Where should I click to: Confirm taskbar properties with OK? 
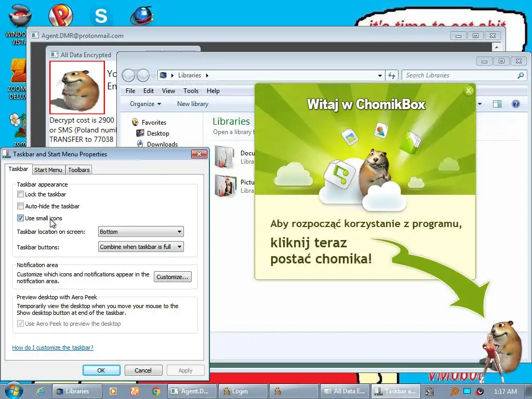pos(101,370)
